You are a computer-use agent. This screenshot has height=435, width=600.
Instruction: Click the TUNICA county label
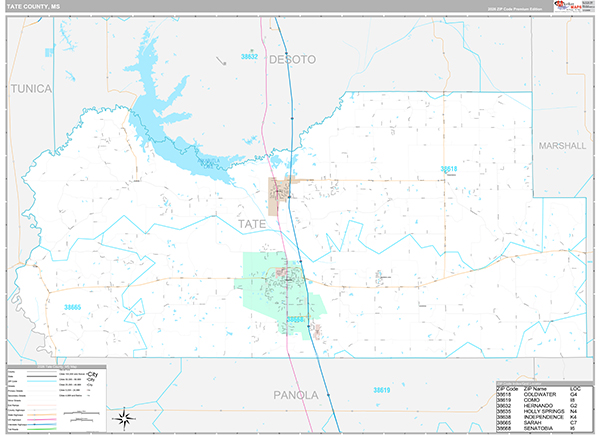click(31, 89)
